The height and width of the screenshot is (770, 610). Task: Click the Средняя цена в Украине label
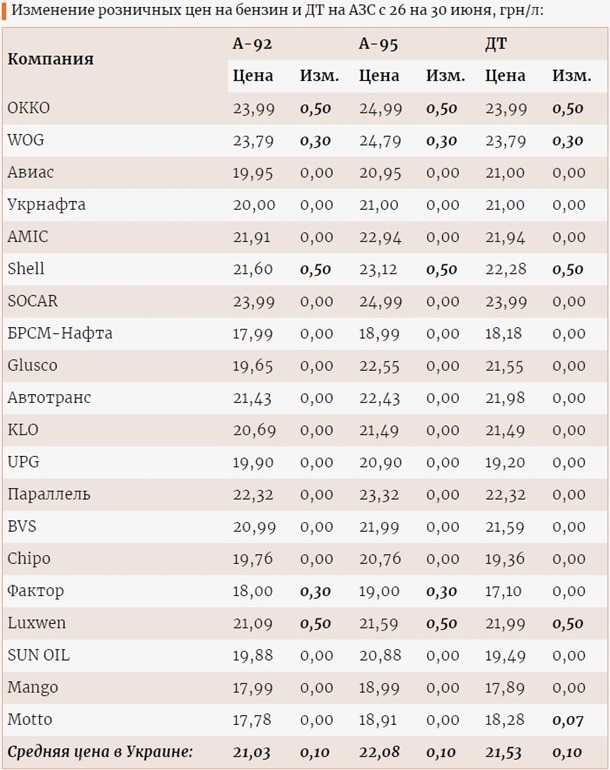pyautogui.click(x=99, y=751)
